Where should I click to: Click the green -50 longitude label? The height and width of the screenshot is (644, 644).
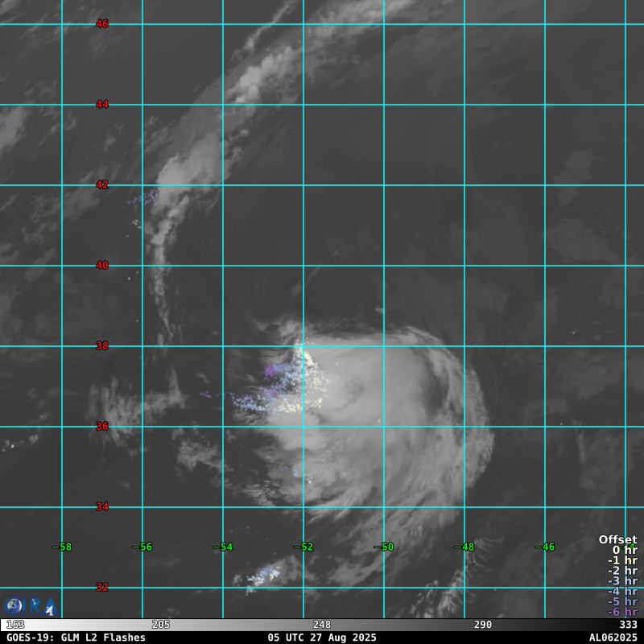384,547
